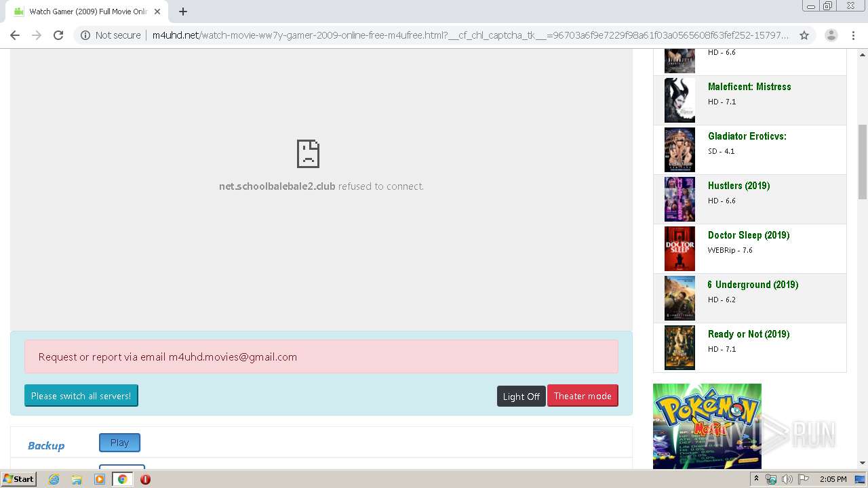
Task: Open the Not secure site info icon
Action: (85, 35)
